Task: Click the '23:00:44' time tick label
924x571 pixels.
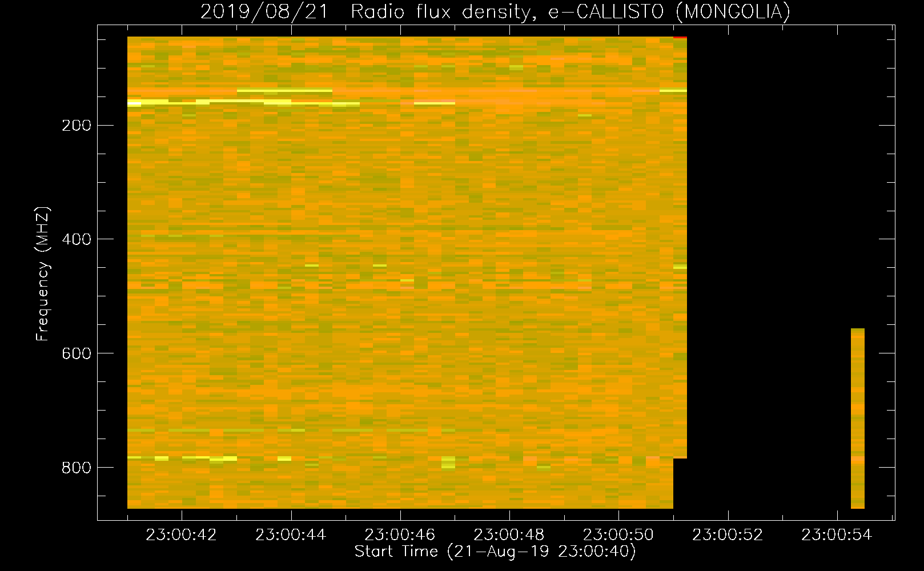Action: (291, 535)
